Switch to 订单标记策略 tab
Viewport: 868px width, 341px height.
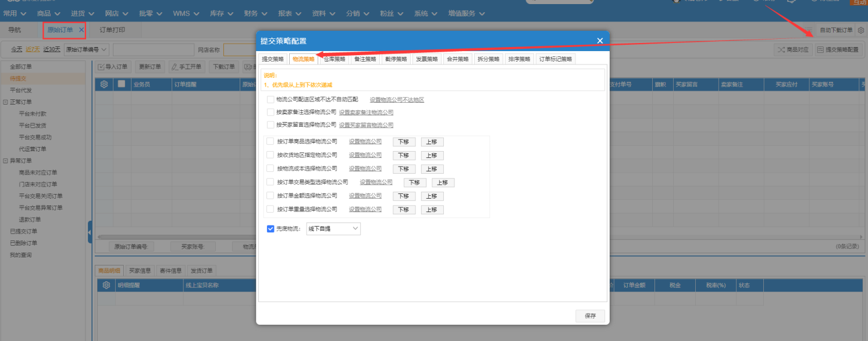[x=556, y=59]
